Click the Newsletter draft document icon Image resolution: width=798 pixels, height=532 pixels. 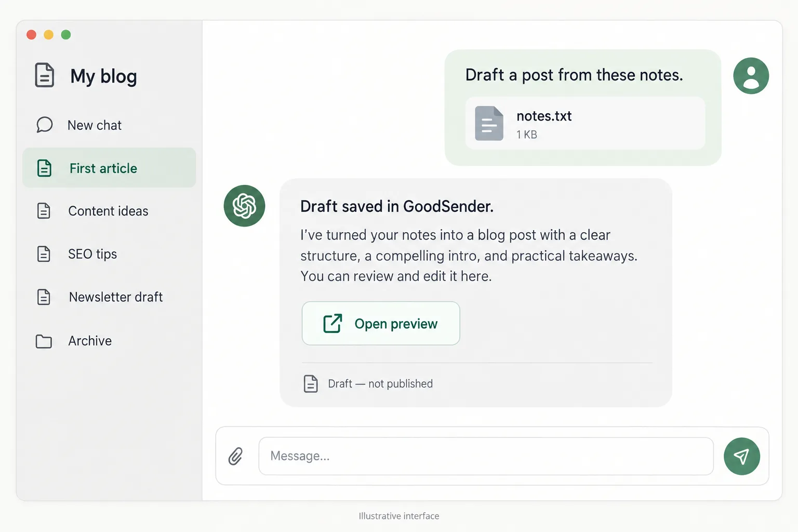pos(44,297)
